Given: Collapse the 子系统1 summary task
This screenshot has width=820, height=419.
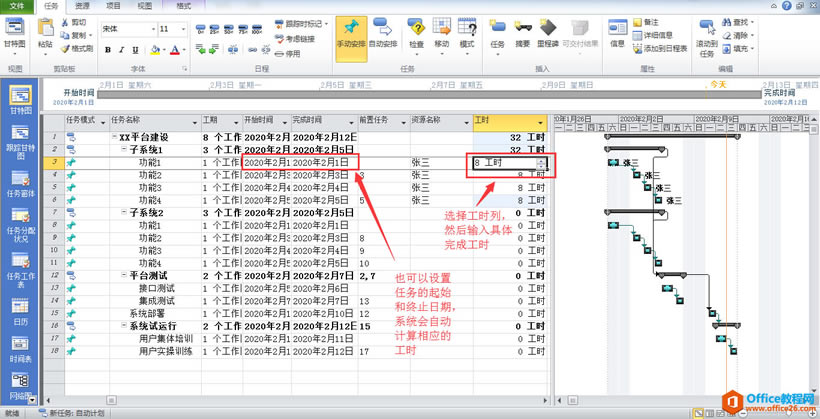Looking at the screenshot, I should tap(123, 148).
